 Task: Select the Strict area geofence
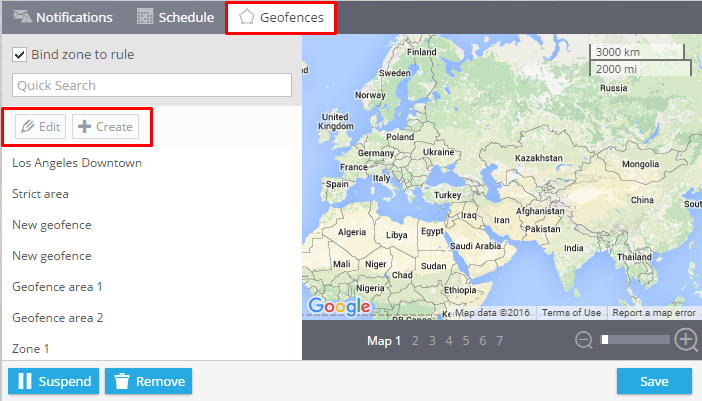coord(40,194)
